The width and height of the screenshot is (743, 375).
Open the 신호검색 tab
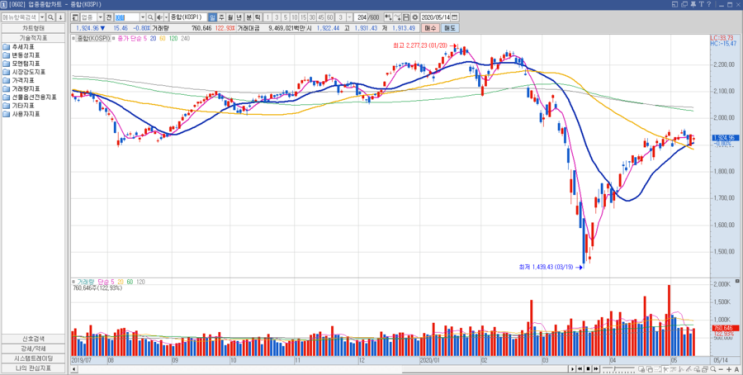pyautogui.click(x=33, y=339)
